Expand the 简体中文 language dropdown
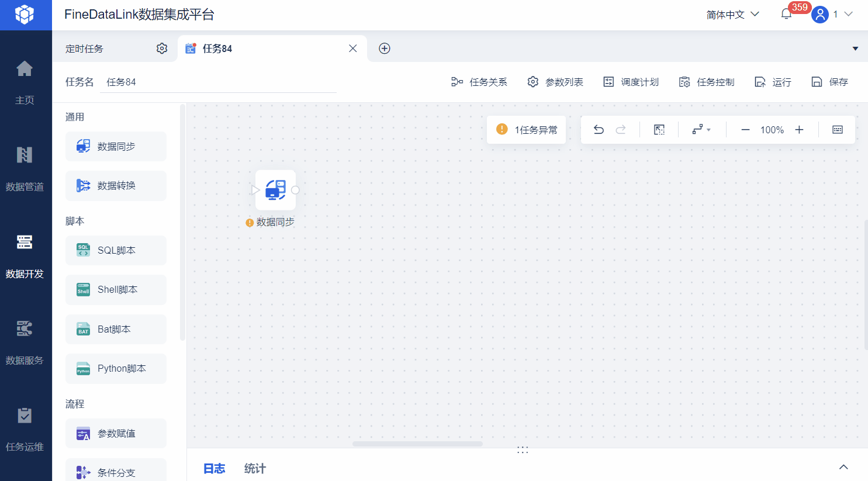 [x=732, y=14]
